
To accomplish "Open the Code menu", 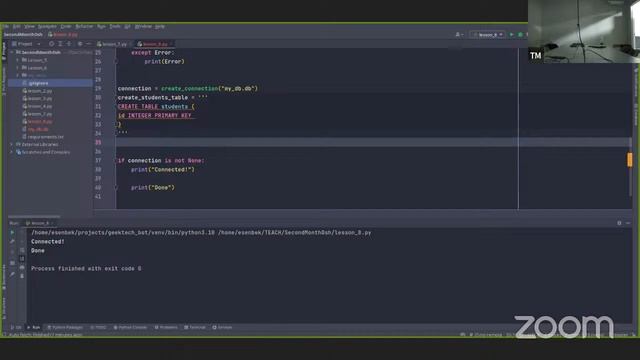I will (66, 27).
